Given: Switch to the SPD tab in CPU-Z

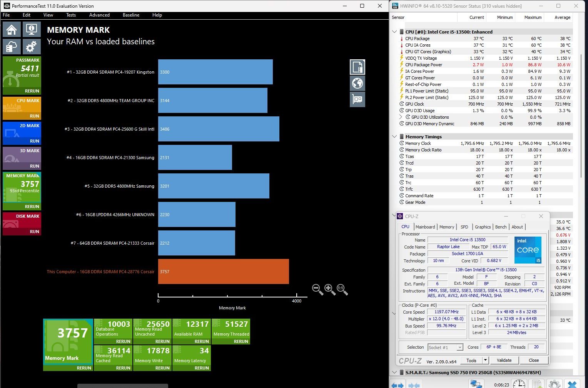Looking at the screenshot, I should click(x=464, y=227).
